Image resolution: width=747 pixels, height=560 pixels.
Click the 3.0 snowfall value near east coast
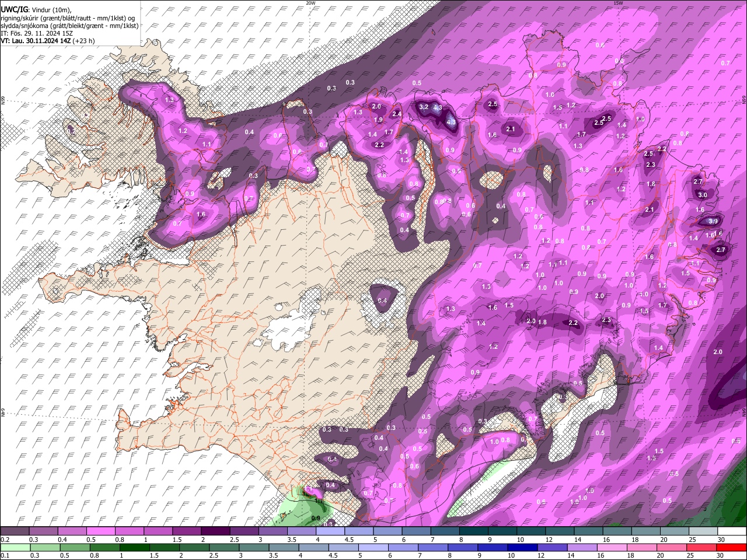tap(703, 195)
